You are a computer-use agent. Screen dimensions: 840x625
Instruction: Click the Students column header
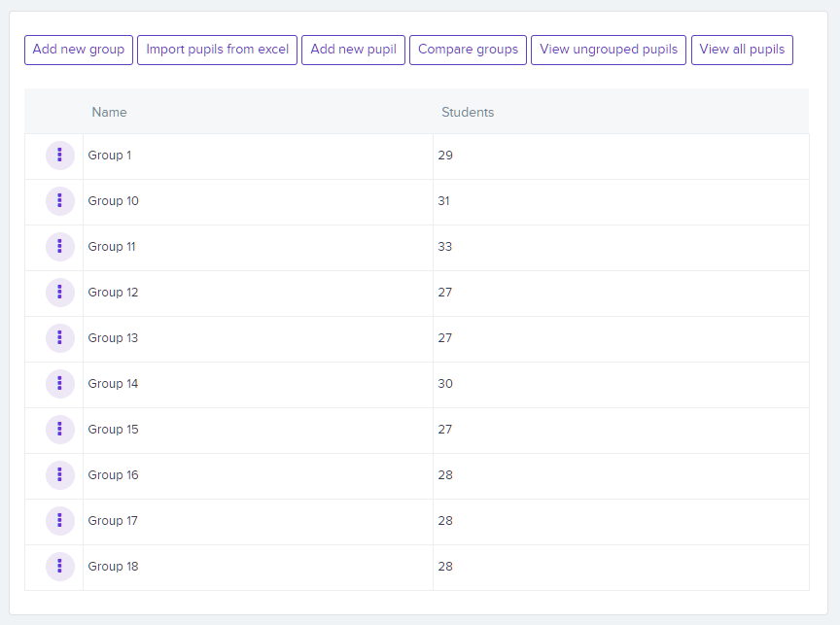(468, 112)
